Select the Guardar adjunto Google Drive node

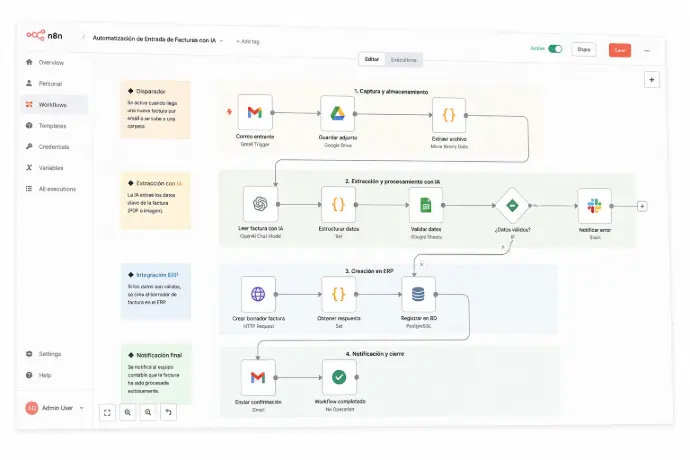(x=338, y=114)
